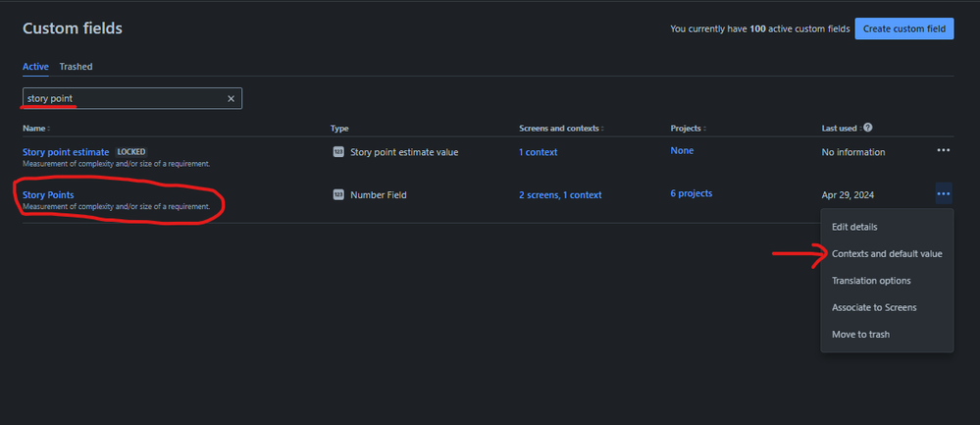Open the 6 projects link
This screenshot has width=980, height=425.
point(692,193)
